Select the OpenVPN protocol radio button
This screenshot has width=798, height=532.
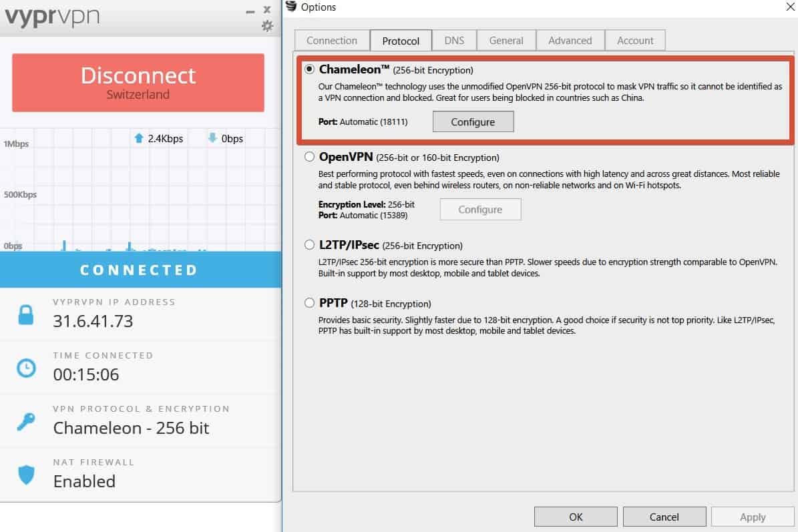[309, 157]
